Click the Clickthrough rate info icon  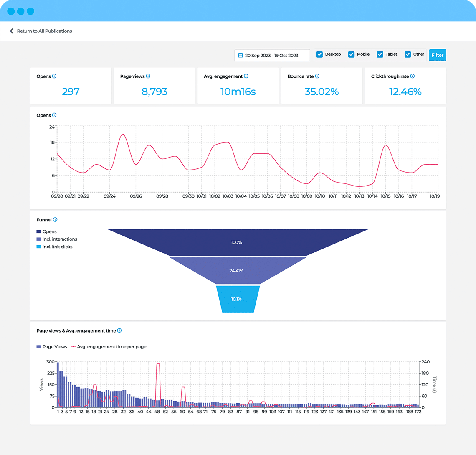click(413, 76)
